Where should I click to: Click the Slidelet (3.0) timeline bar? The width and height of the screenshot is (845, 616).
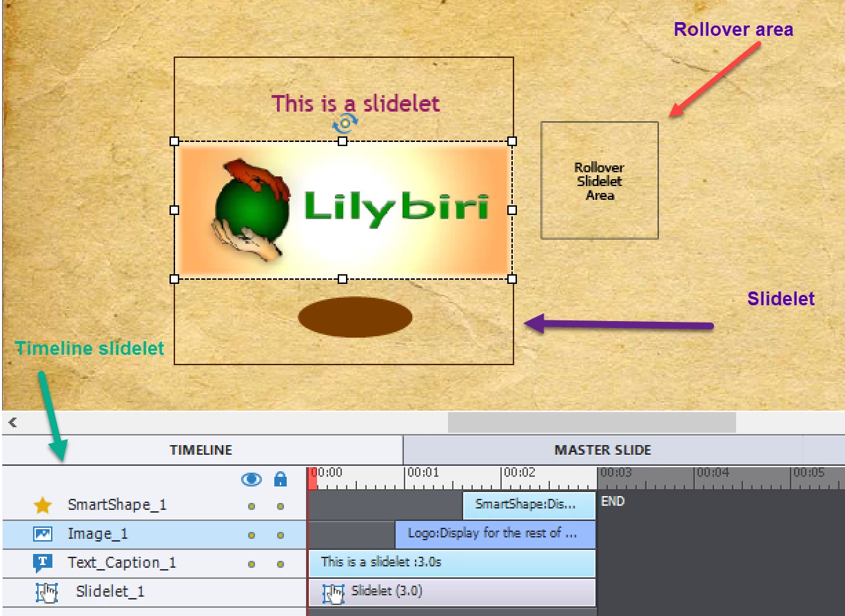(x=451, y=592)
